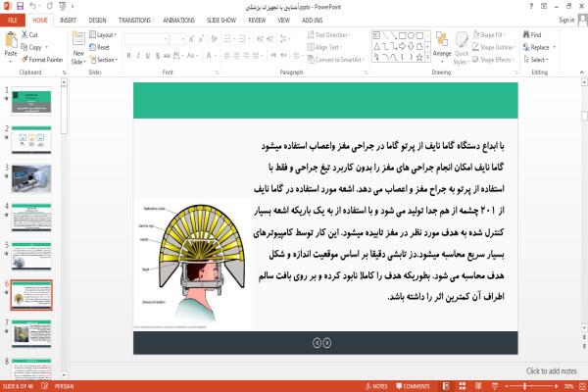Switch to Slide Sorter view in status bar
Image resolution: width=588 pixels, height=392 pixels.
pos(463,386)
